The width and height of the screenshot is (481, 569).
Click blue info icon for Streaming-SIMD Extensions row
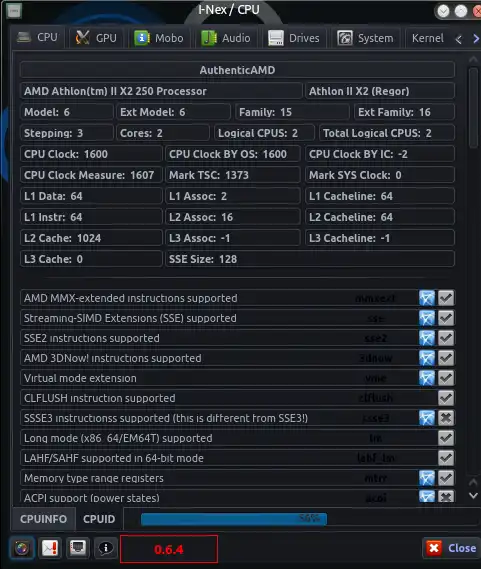coord(427,318)
